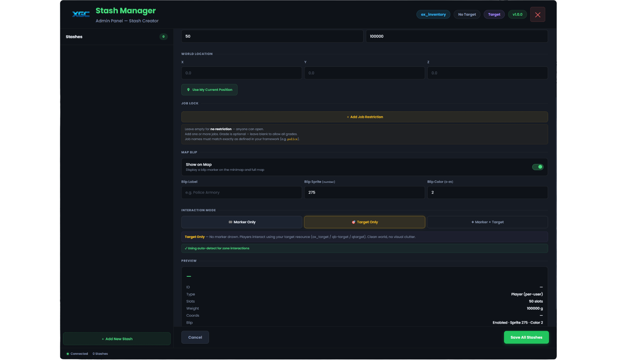Click the location pin Use My Current Position
This screenshot has height=362, width=644.
[209, 90]
